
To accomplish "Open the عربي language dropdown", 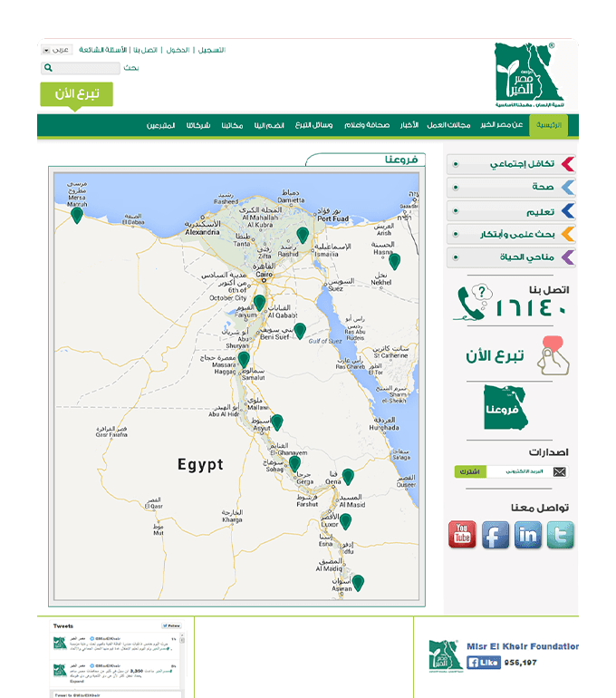I will point(56,50).
